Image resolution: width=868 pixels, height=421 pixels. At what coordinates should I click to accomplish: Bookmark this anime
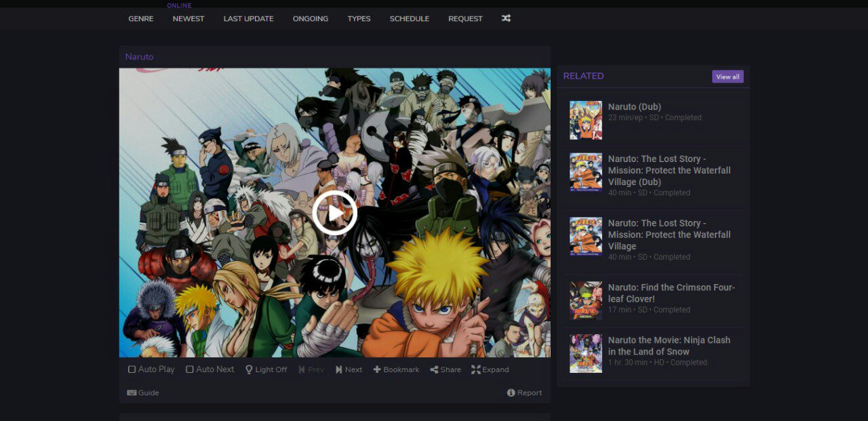tap(396, 369)
